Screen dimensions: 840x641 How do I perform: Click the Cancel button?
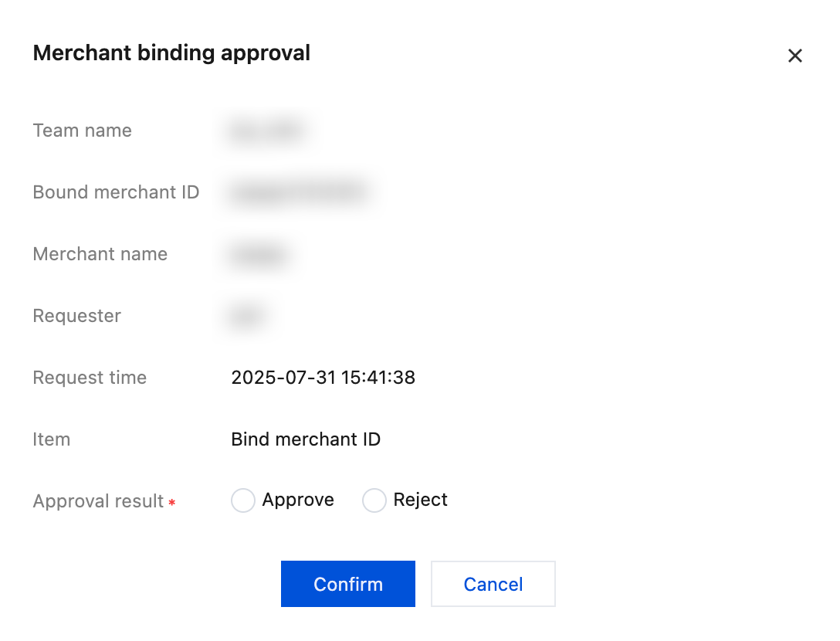pos(493,584)
